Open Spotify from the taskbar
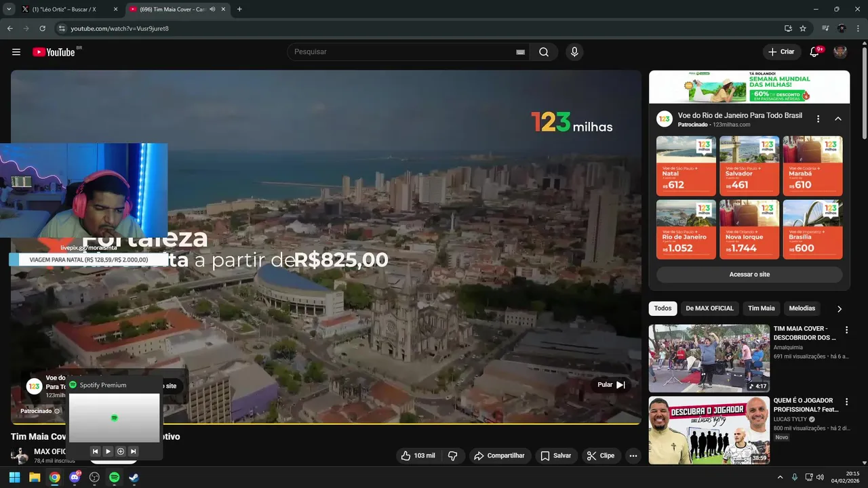868x488 pixels. [x=115, y=477]
